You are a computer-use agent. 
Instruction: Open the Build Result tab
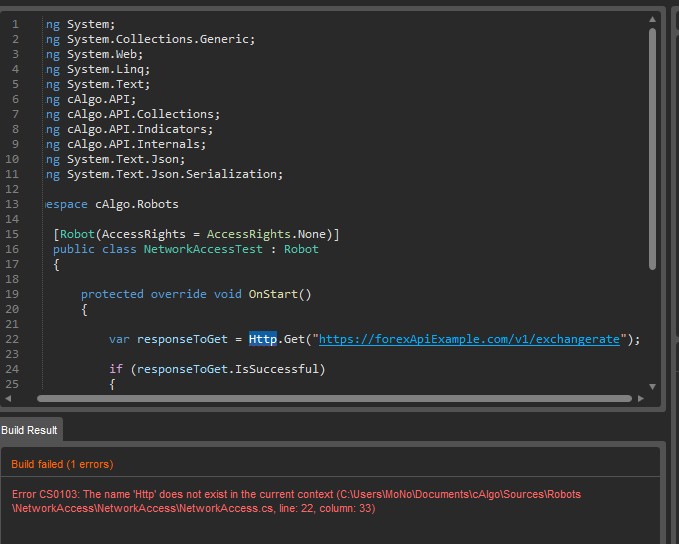[x=29, y=430]
